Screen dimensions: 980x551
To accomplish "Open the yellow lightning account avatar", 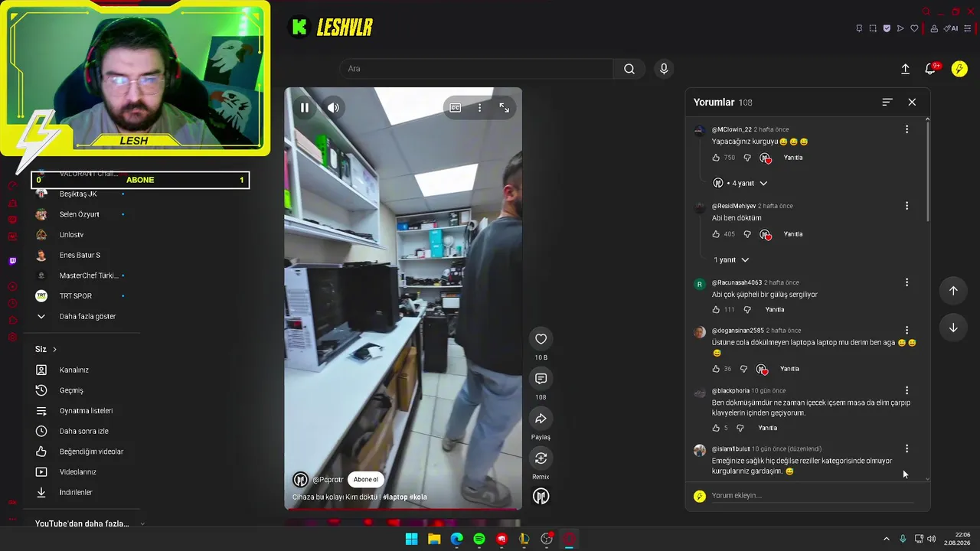I will tap(959, 69).
